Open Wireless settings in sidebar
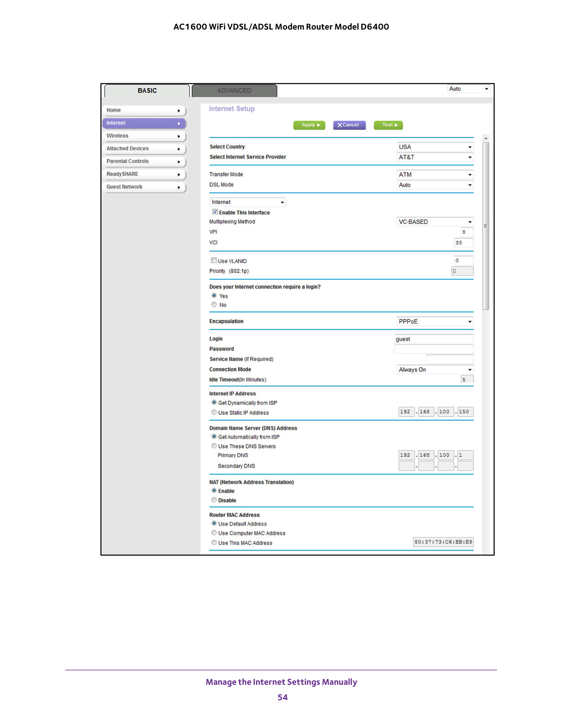Viewport: 563px width, 728px height. (x=144, y=136)
